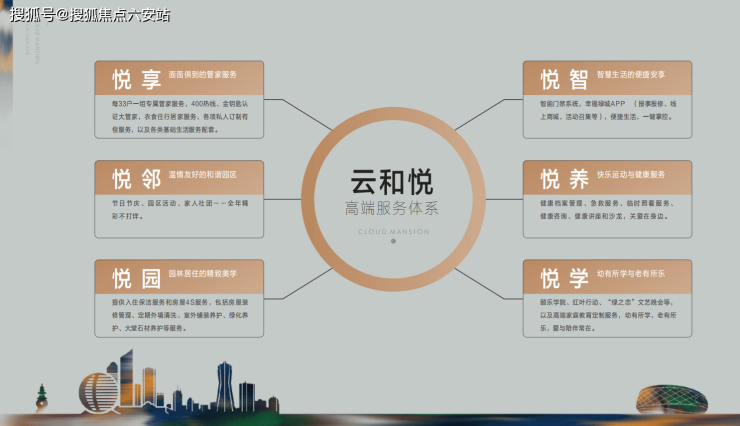Image resolution: width=740 pixels, height=426 pixels.
Task: Open the 搜狐号@搜狐焦点六安站 watermark link
Action: 90,15
